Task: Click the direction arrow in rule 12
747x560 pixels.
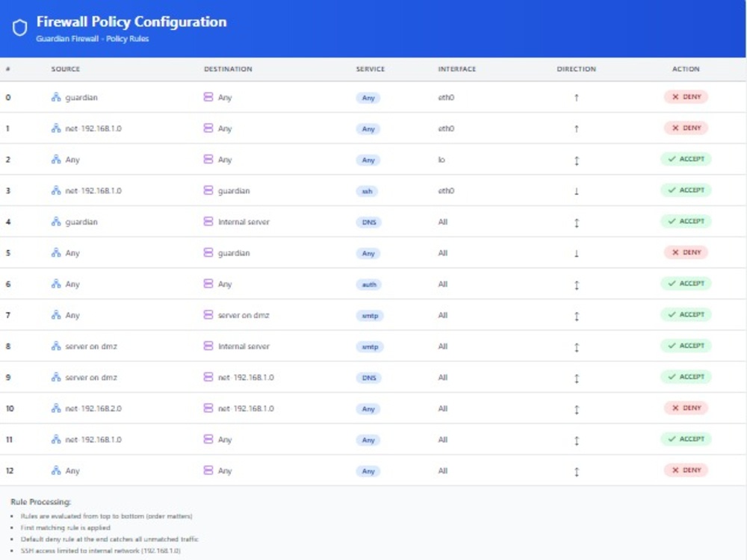Action: pos(577,472)
